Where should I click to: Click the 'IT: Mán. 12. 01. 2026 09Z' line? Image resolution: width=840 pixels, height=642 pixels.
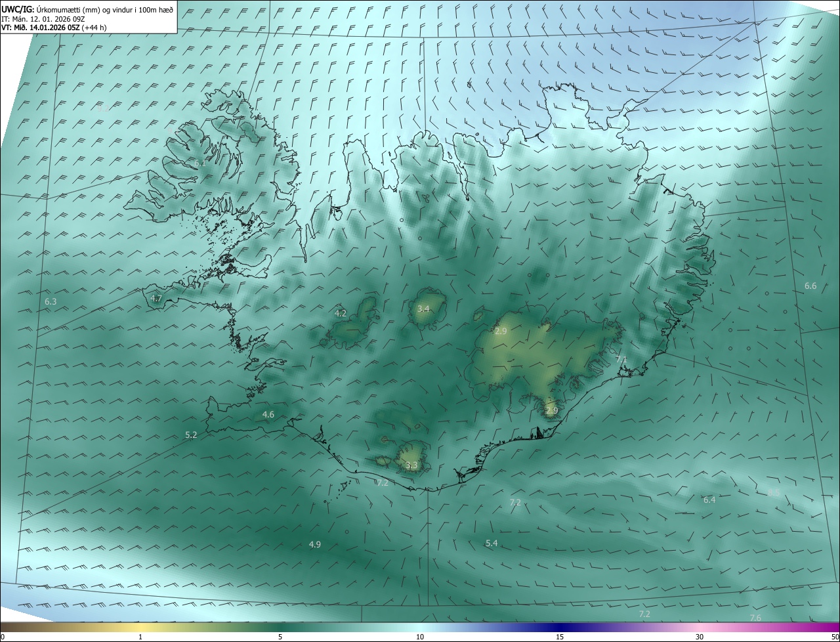[43, 18]
